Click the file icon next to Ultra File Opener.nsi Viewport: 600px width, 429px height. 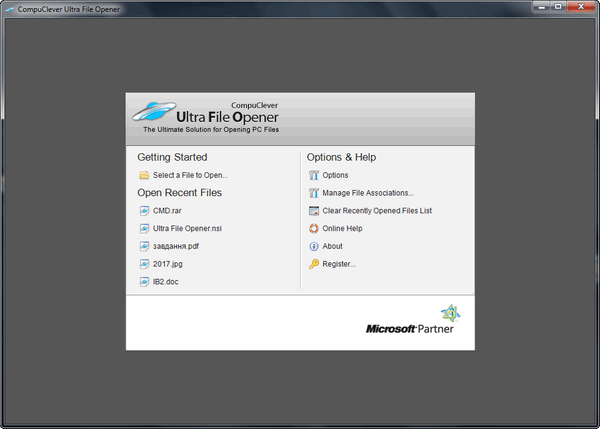tap(144, 228)
